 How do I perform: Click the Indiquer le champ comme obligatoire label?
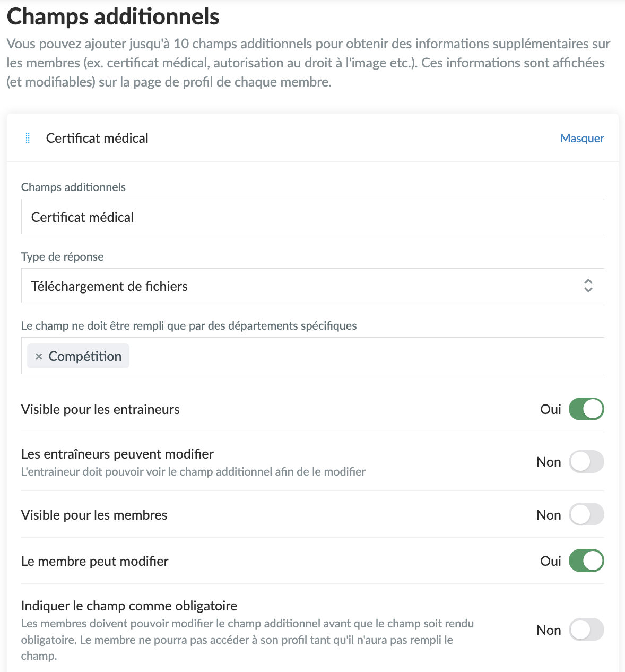pos(129,606)
